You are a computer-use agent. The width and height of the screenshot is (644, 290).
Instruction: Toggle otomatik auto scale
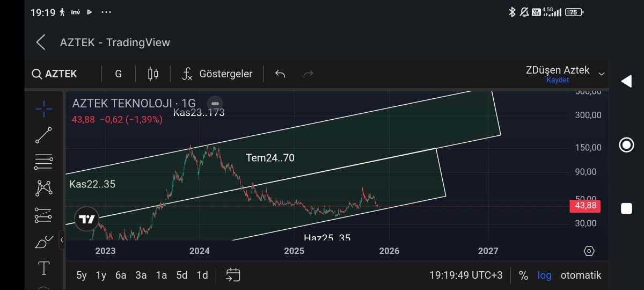point(581,275)
